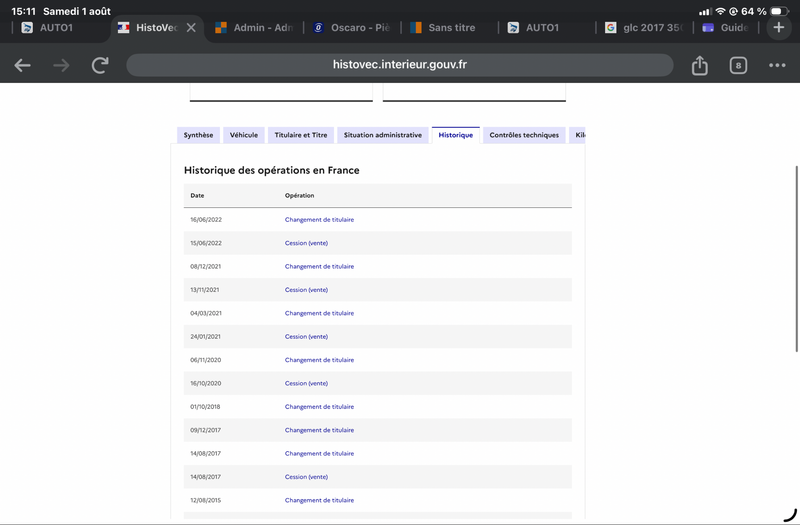This screenshot has height=525, width=800.
Task: Click the forward navigation arrow
Action: point(61,65)
